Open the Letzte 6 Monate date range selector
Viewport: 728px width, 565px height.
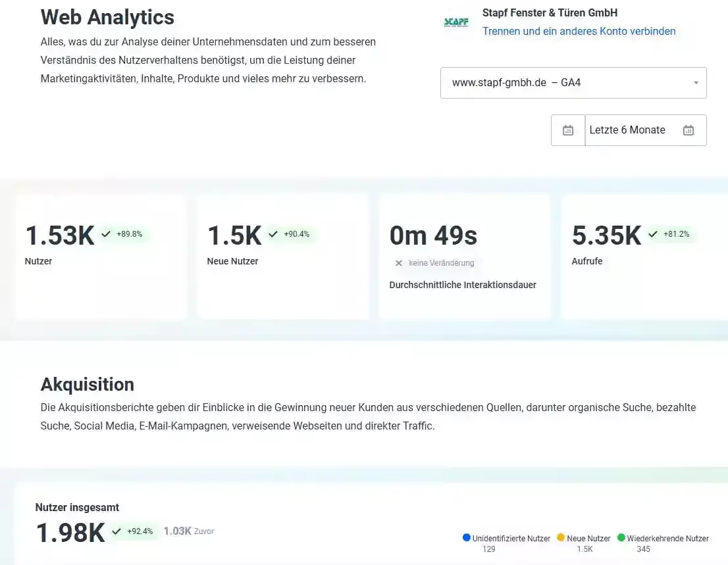[x=627, y=130]
